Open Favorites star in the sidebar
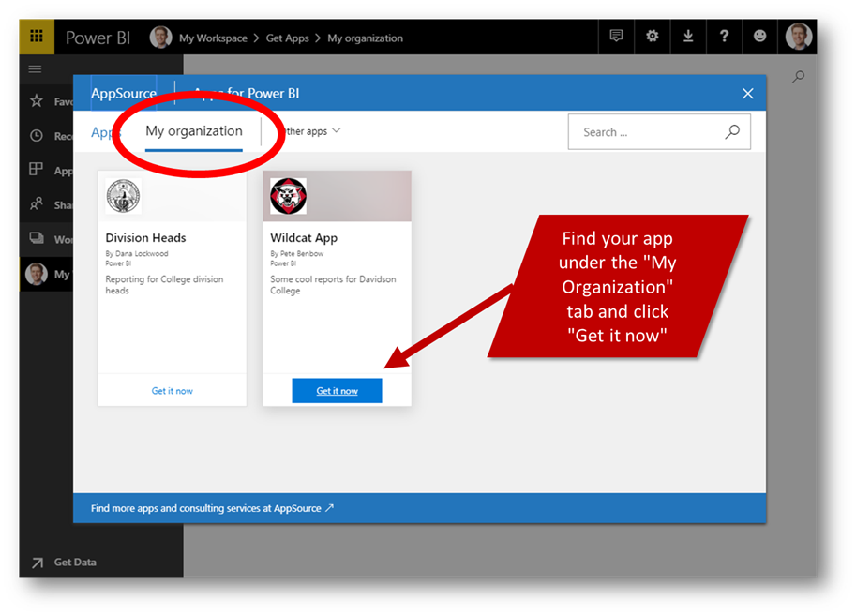The height and width of the screenshot is (616, 856). pos(37,100)
